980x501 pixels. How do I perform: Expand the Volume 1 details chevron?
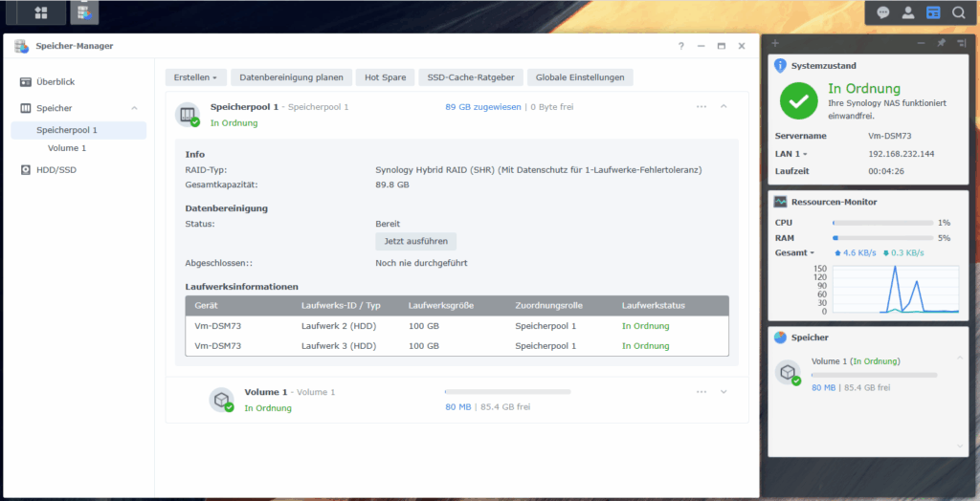click(x=724, y=392)
